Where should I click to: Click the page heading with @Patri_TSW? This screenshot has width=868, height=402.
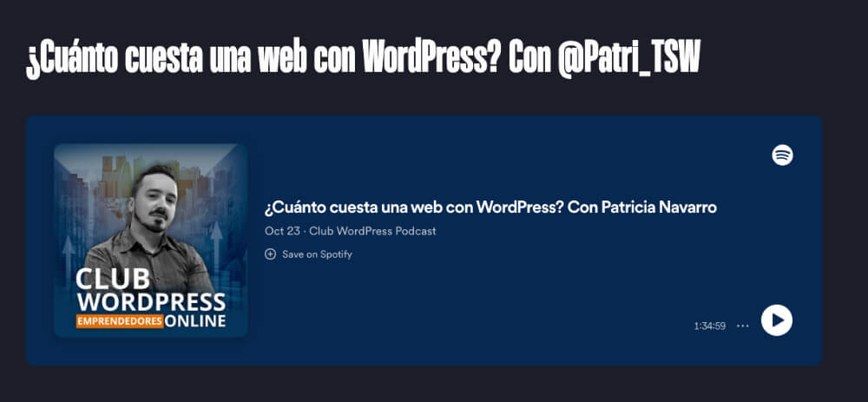pos(363,59)
